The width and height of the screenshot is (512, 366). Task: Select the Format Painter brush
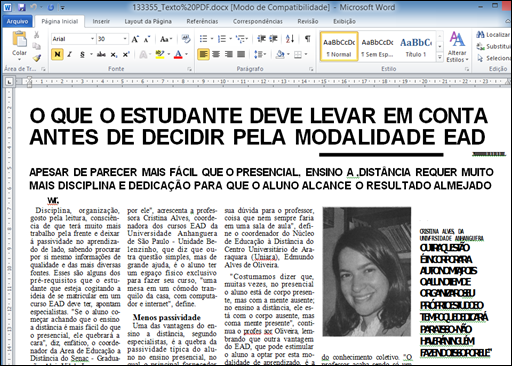pos(36,58)
